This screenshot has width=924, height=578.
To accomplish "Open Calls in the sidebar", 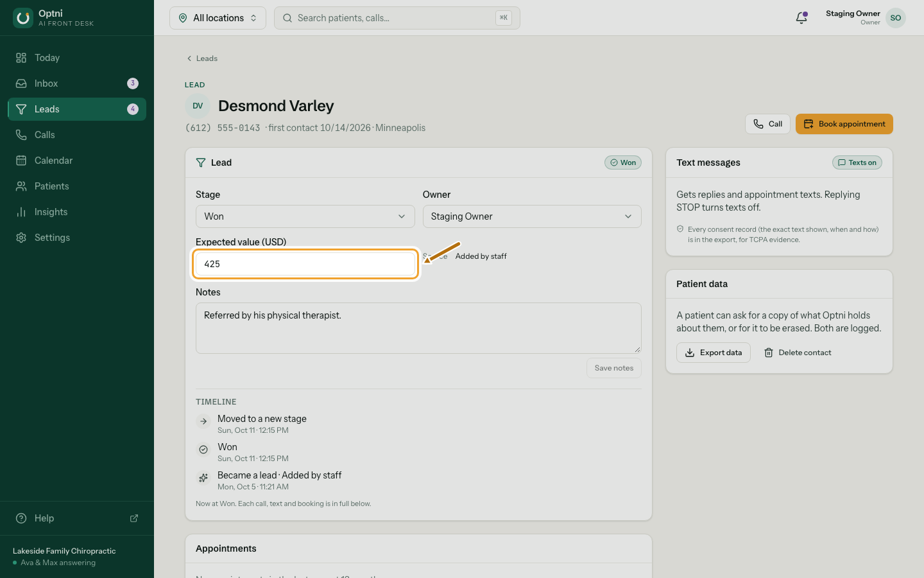I will tap(77, 135).
